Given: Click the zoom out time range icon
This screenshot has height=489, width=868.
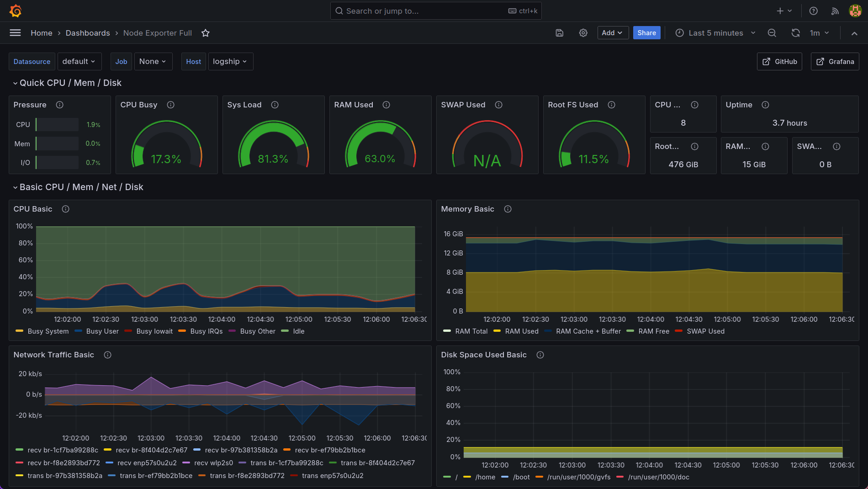Looking at the screenshot, I should click(x=772, y=33).
